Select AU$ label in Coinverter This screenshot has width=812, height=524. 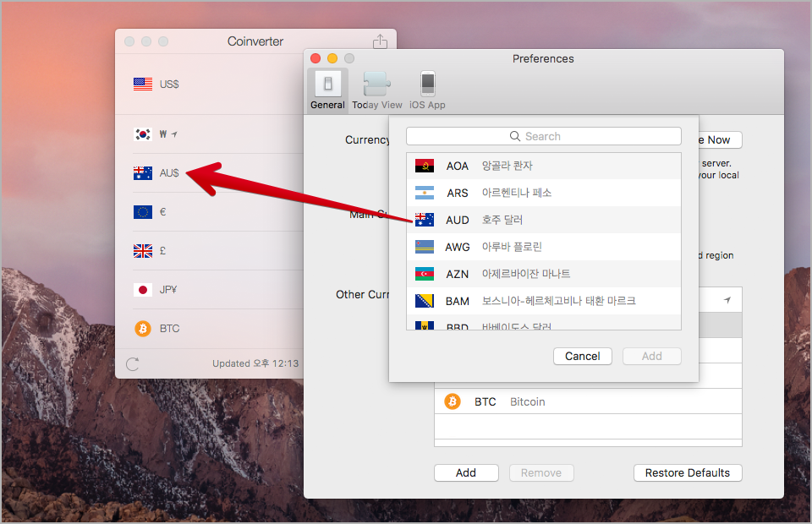[169, 173]
